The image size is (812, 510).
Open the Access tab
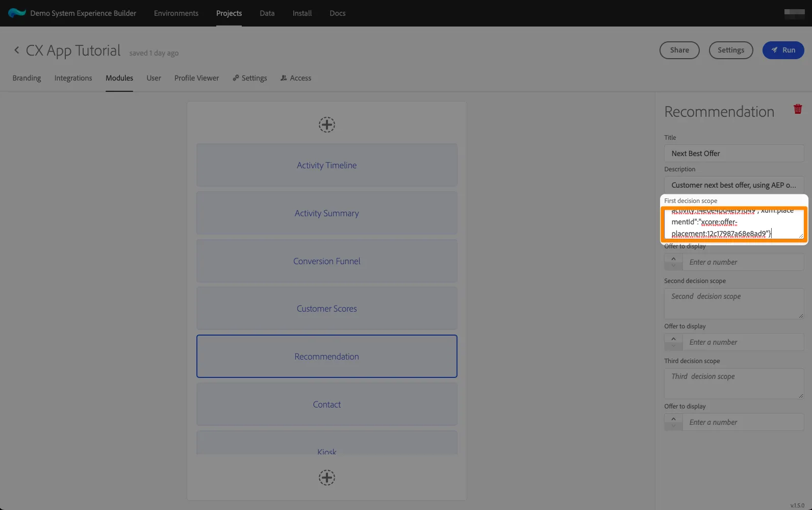click(296, 78)
